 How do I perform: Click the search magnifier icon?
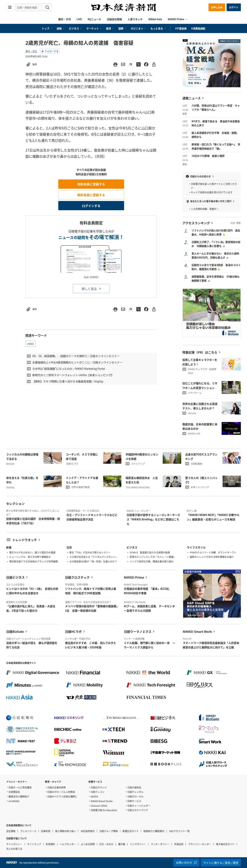coord(47,7)
